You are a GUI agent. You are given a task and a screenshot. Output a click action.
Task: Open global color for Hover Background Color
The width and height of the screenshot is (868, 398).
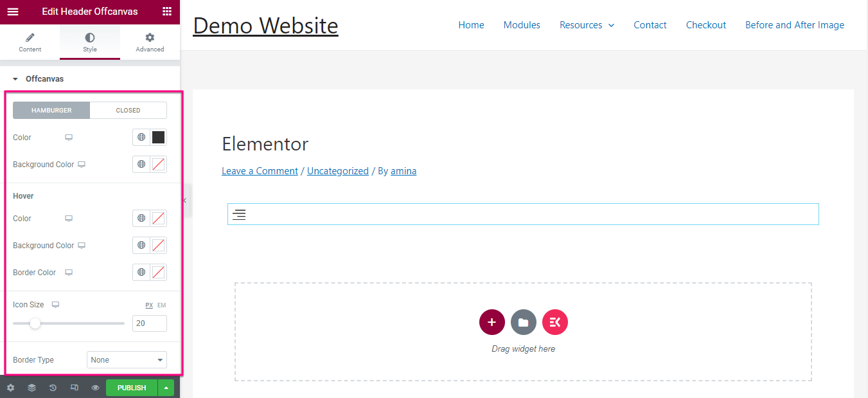141,246
